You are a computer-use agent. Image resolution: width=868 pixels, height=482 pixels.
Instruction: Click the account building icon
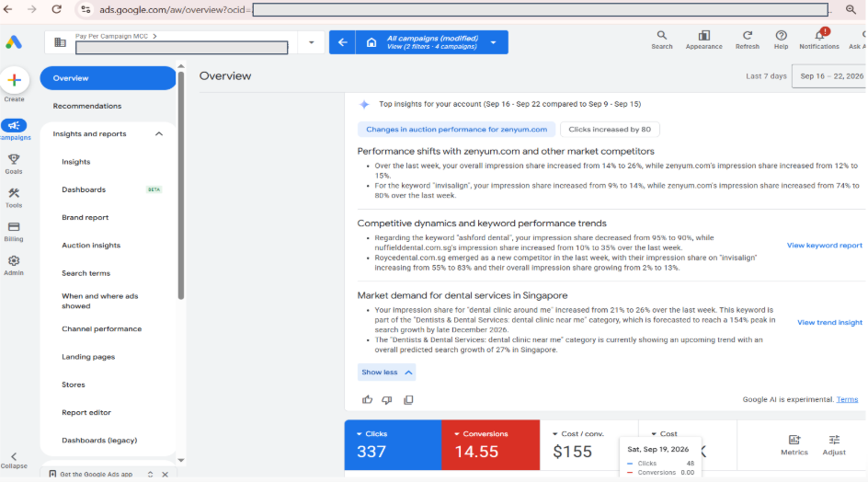click(x=60, y=42)
